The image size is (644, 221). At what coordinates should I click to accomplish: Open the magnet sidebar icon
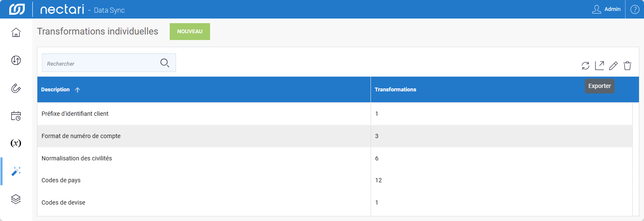pos(16,88)
